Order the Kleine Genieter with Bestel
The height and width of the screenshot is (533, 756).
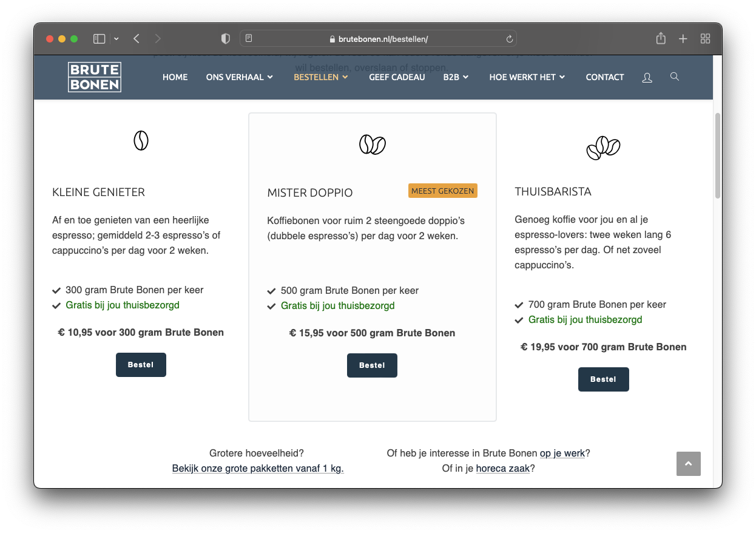pyautogui.click(x=141, y=365)
